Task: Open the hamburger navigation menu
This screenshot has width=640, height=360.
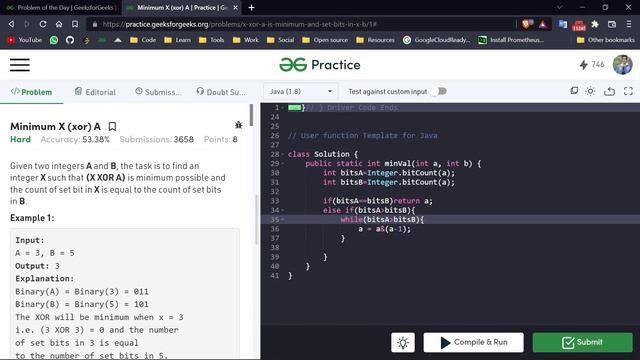Action: coord(20,65)
